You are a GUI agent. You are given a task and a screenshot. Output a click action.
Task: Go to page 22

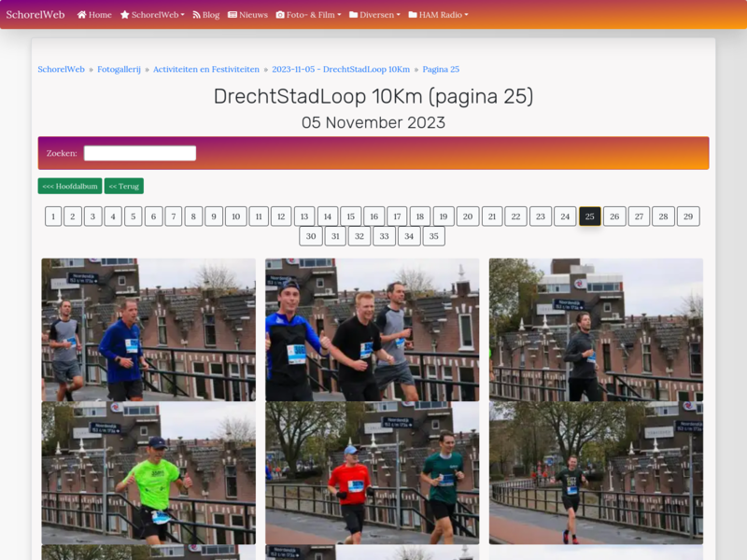[x=516, y=217]
